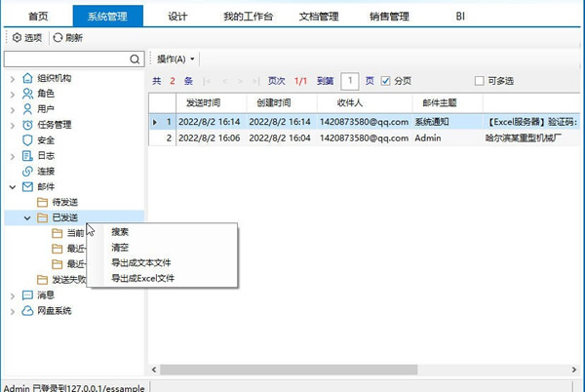Select the 连接 link icon

(26, 171)
